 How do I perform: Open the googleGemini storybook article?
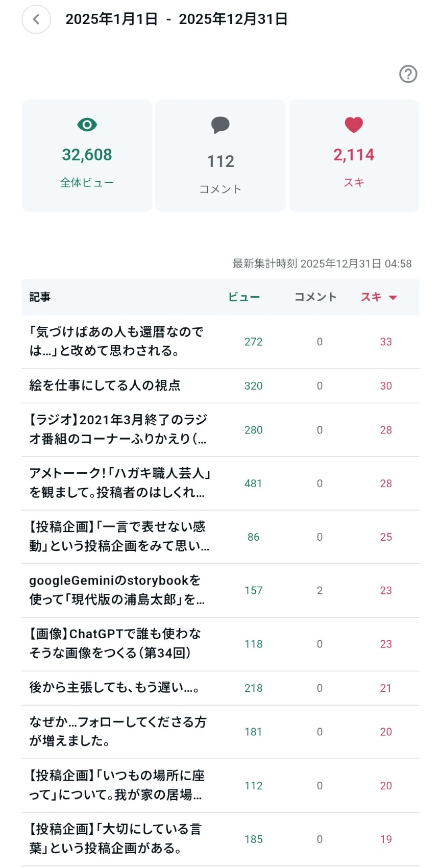[x=220, y=591]
